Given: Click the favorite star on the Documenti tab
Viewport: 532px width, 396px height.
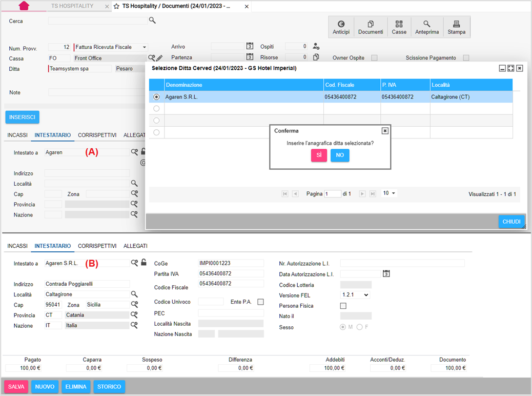Looking at the screenshot, I should [x=116, y=6].
